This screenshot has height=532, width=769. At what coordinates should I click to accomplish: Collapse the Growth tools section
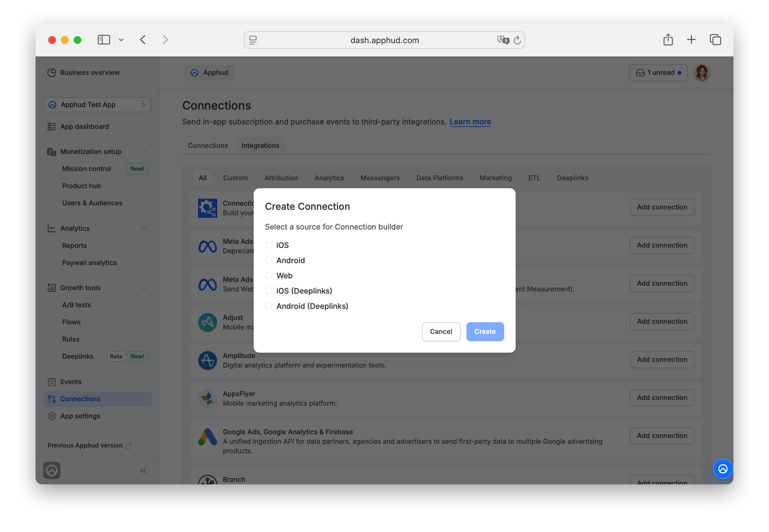click(x=144, y=288)
